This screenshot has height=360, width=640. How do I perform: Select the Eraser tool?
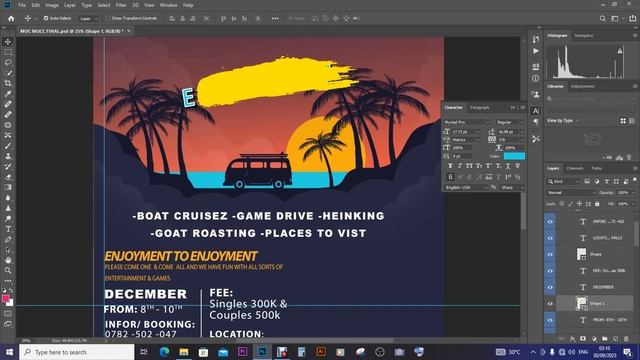(8, 177)
